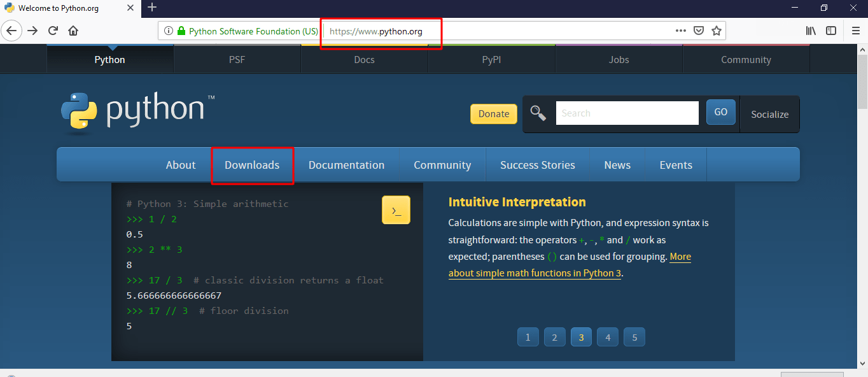Screen dimensions: 868x377
Task: Click the forward navigation arrow
Action: tap(32, 31)
